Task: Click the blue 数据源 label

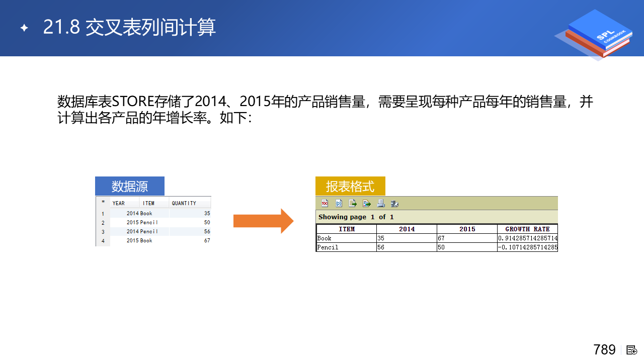Action: point(130,186)
